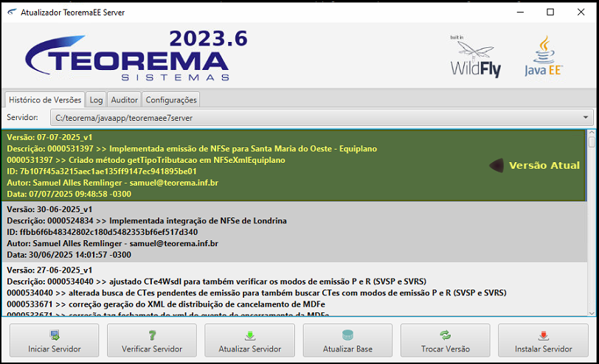Click the Verificar Servidor button label
The image size is (599, 364).
152,349
